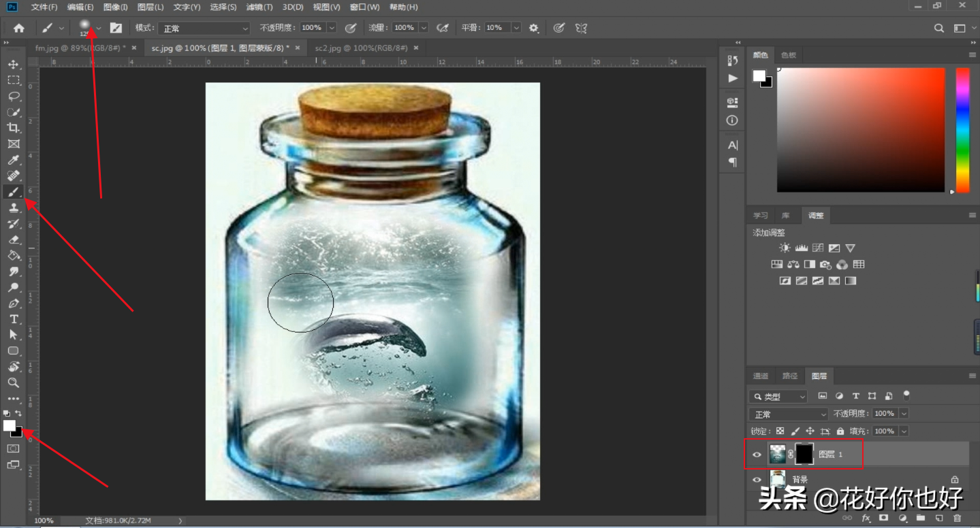
Task: Choose the Zoom magnifier tool
Action: pyautogui.click(x=13, y=383)
